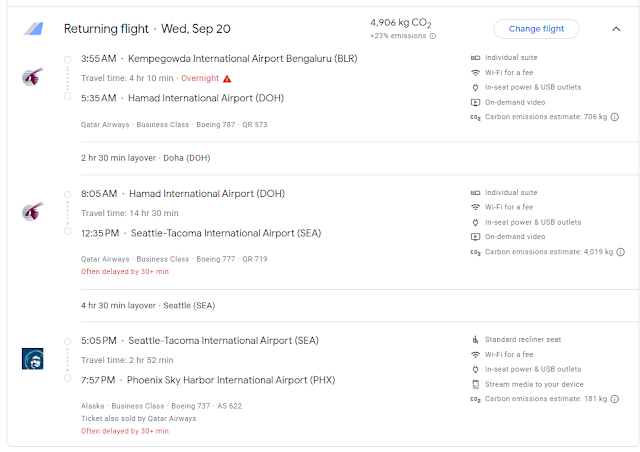
Task: Click the emissions info icon near +23% emissions
Action: tap(433, 36)
